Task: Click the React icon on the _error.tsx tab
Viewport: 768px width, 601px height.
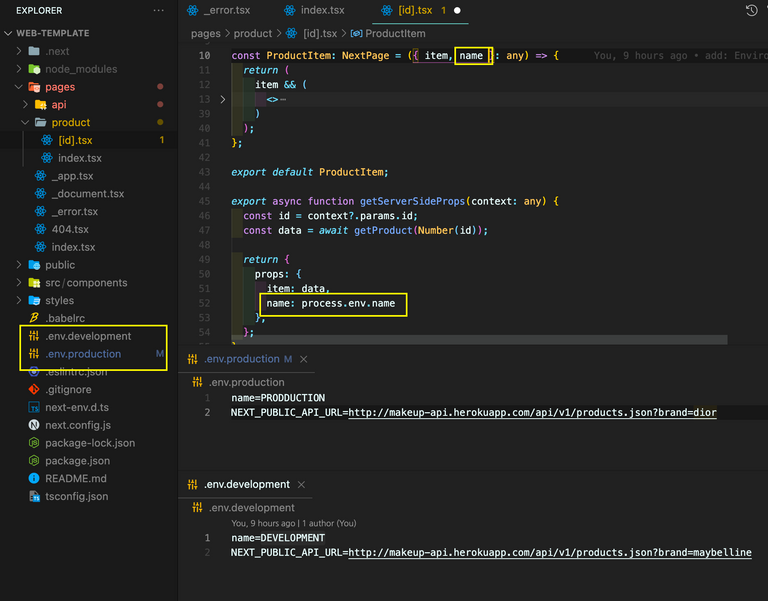Action: point(193,10)
